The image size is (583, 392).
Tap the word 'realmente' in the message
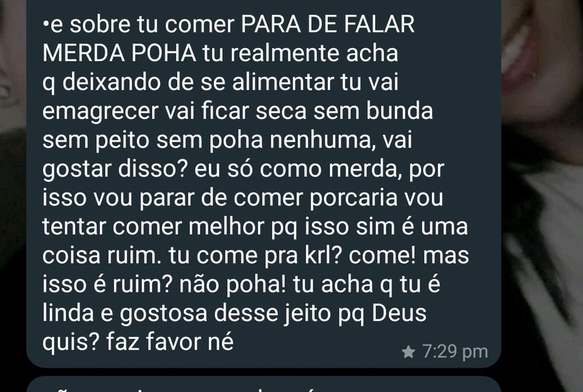tap(285, 53)
